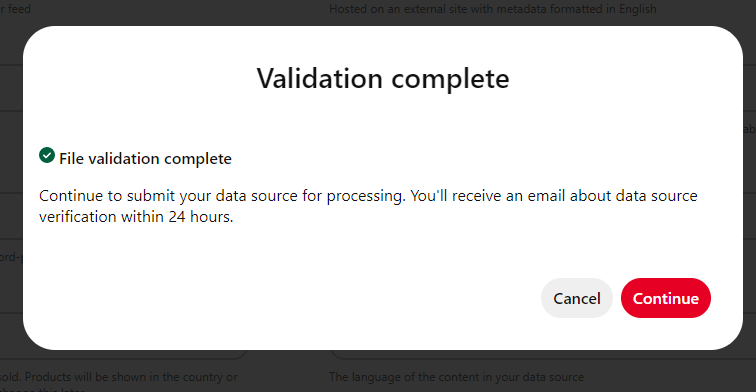Click the 'verification within 24 hours' text line
The height and width of the screenshot is (392, 756).
point(136,216)
